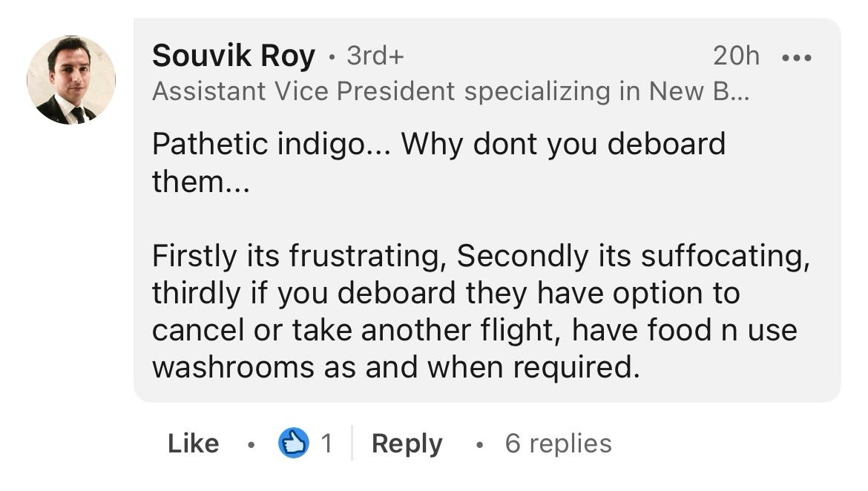Viewport: 868px width, 491px height.
Task: Click the dot separator after Like
Action: pyautogui.click(x=251, y=444)
